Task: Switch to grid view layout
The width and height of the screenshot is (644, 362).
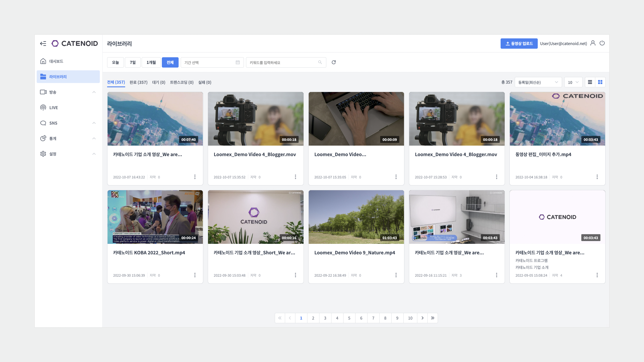Action: point(600,82)
